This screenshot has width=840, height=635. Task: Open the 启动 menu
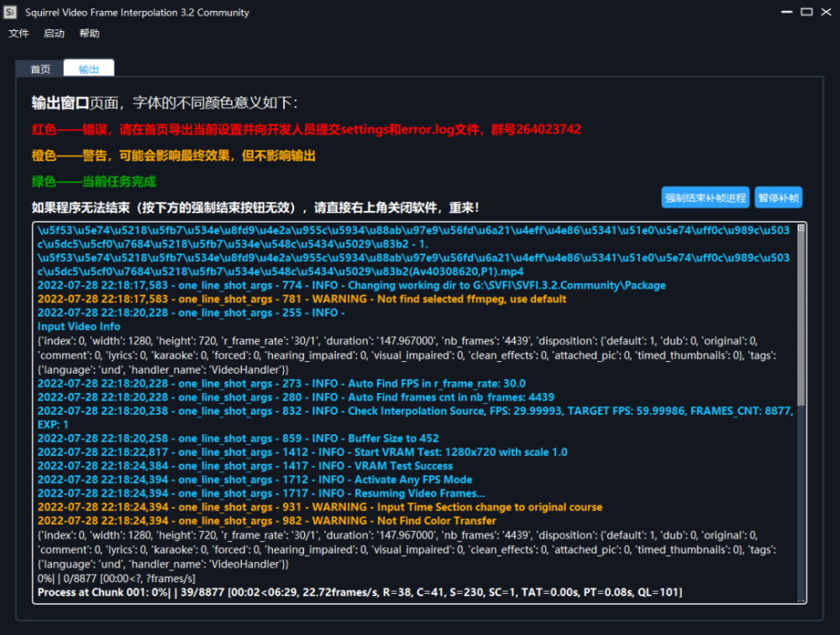click(x=54, y=34)
